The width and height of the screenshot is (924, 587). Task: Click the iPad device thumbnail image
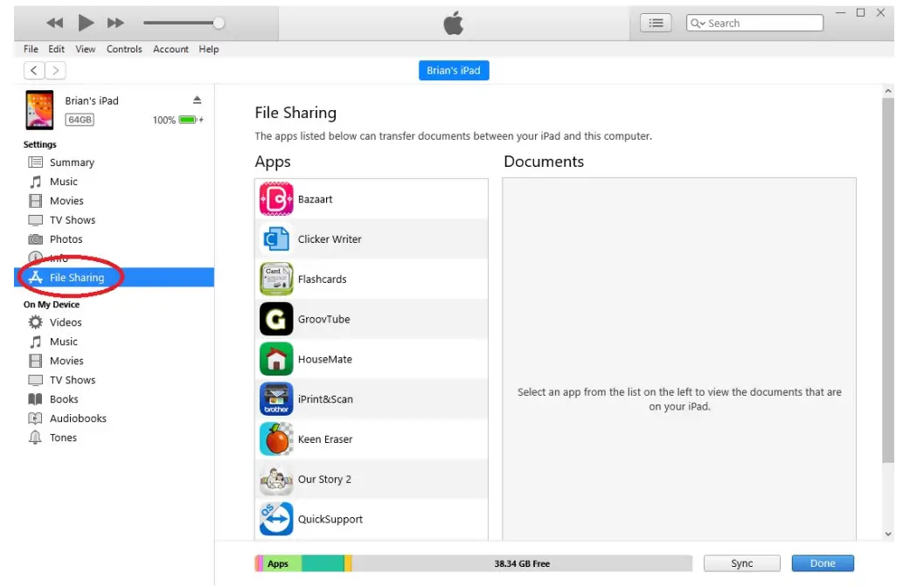point(39,109)
